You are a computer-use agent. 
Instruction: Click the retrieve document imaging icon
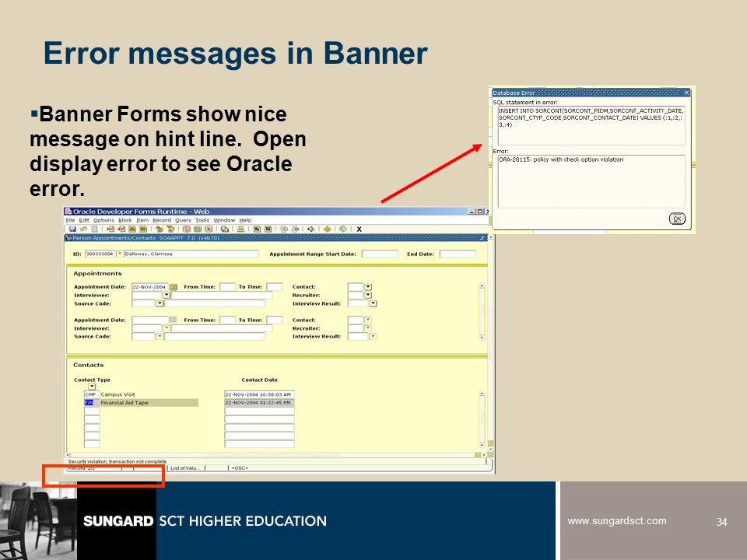click(x=295, y=229)
